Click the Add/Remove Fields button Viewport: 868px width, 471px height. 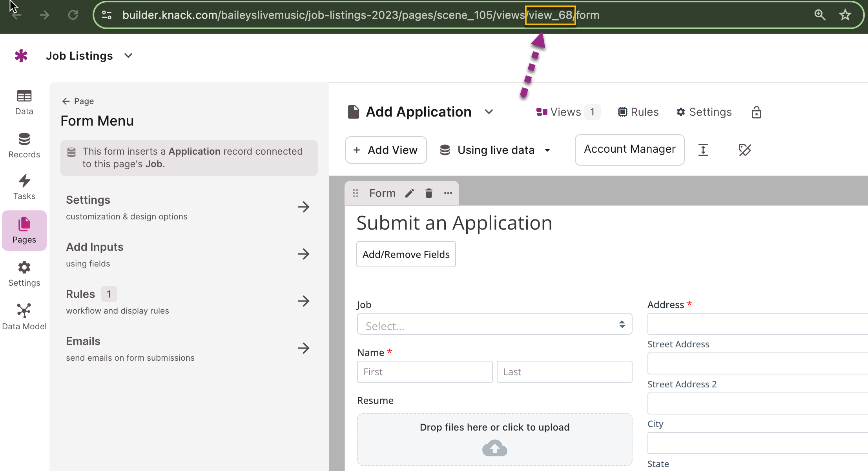(406, 254)
